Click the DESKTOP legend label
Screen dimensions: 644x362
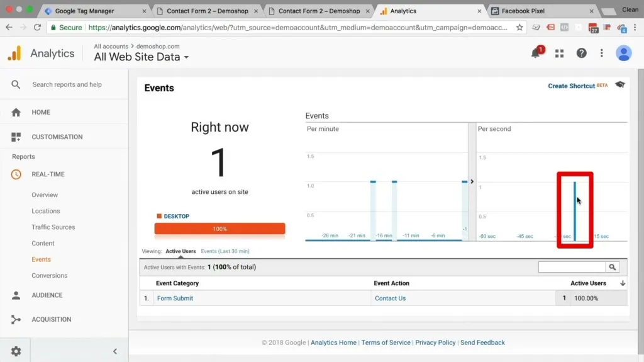point(176,217)
